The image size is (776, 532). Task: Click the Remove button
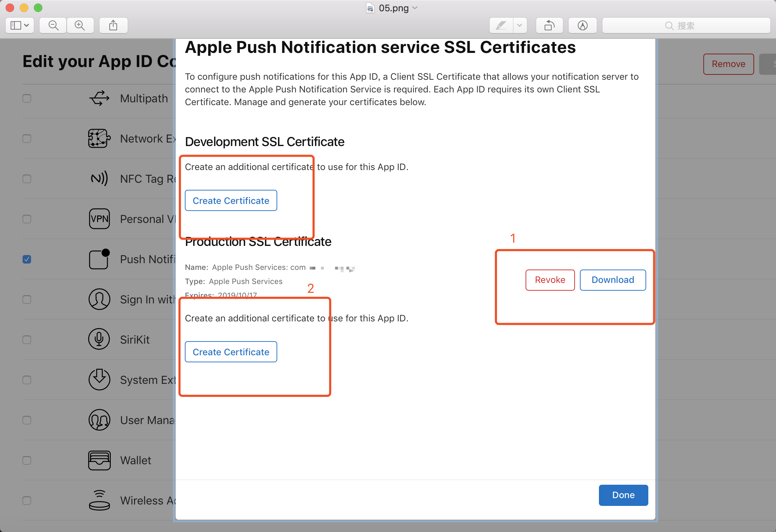click(x=728, y=64)
